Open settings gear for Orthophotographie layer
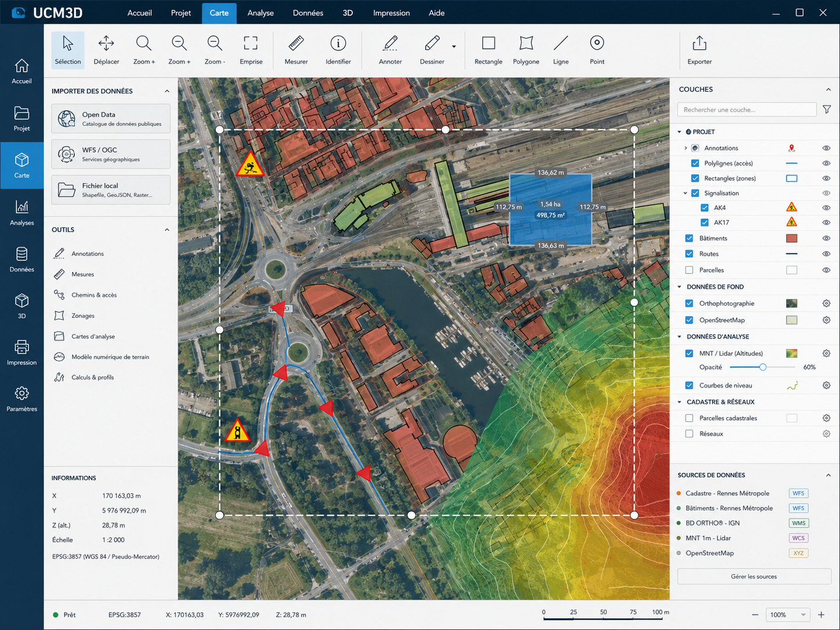Viewport: 840px width, 630px height. point(827,303)
